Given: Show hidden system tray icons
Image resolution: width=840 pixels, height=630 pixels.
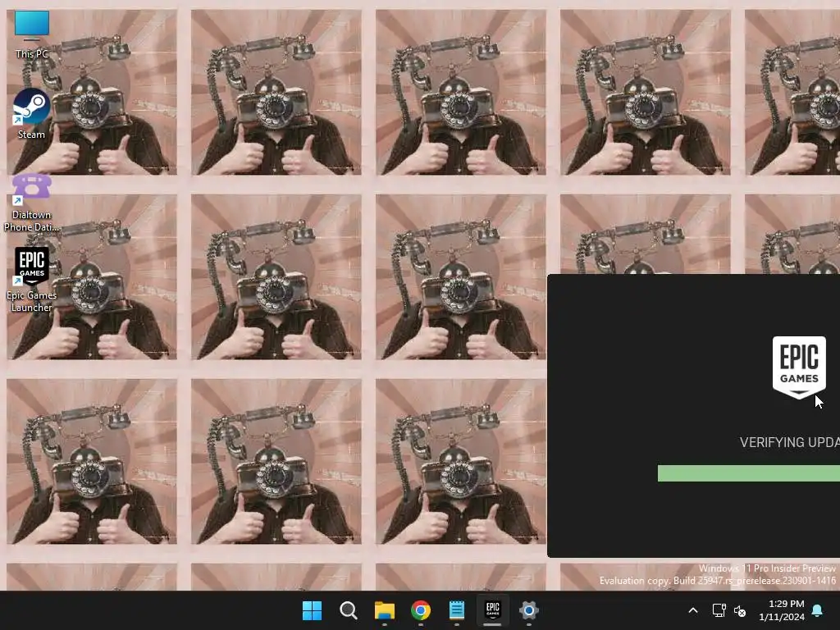Looking at the screenshot, I should (692, 610).
